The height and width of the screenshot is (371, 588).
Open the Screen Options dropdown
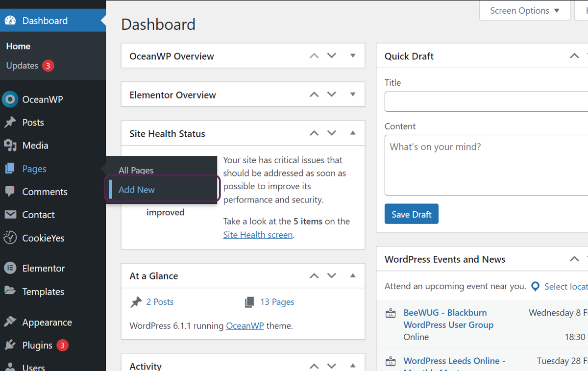pyautogui.click(x=525, y=11)
